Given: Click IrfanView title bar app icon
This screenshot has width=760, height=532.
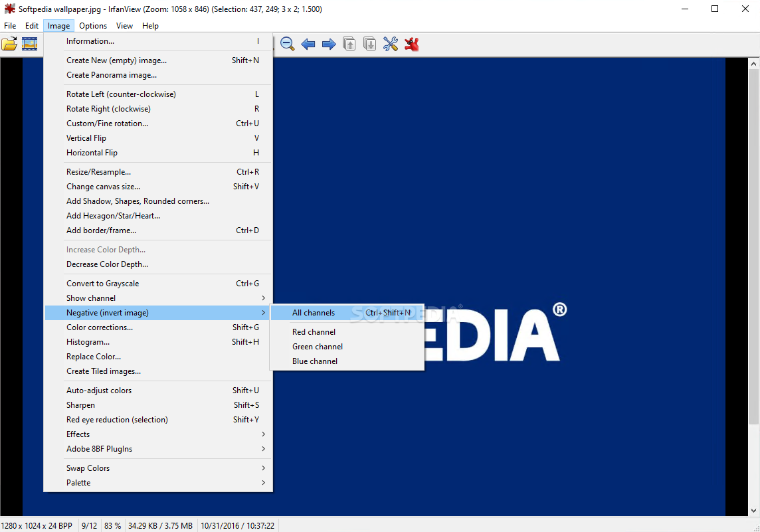Looking at the screenshot, I should (9, 9).
